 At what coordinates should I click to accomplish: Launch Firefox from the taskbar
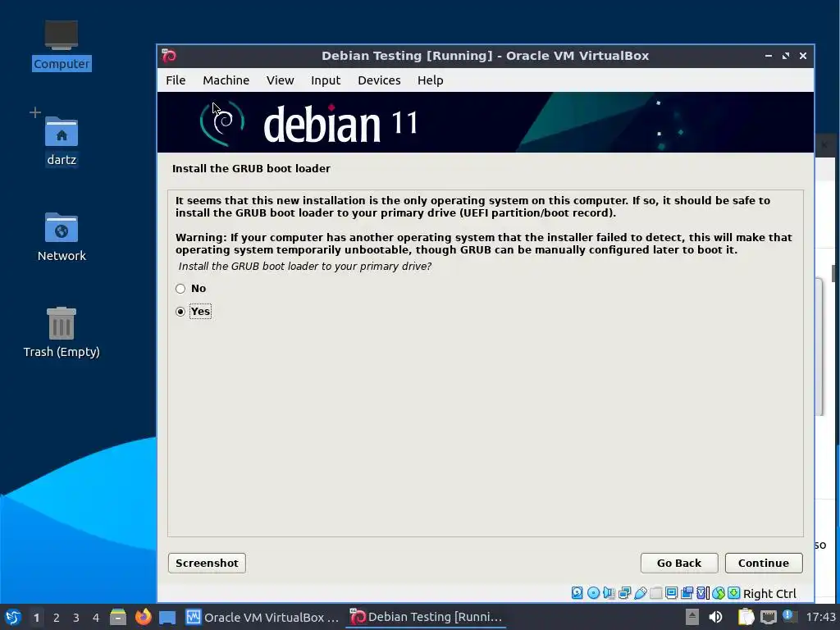pyautogui.click(x=143, y=617)
